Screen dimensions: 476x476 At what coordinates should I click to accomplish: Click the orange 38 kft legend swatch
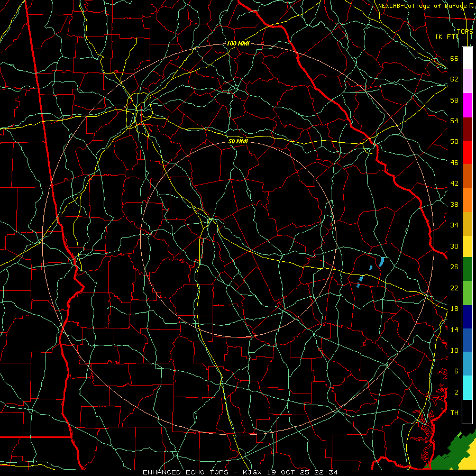pyautogui.click(x=467, y=200)
